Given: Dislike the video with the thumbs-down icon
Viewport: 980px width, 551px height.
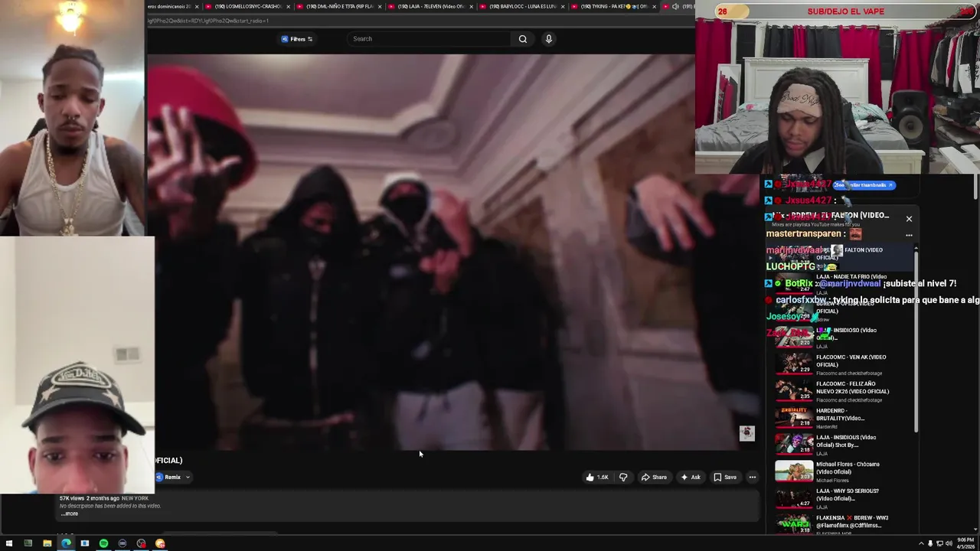Looking at the screenshot, I should tap(623, 478).
